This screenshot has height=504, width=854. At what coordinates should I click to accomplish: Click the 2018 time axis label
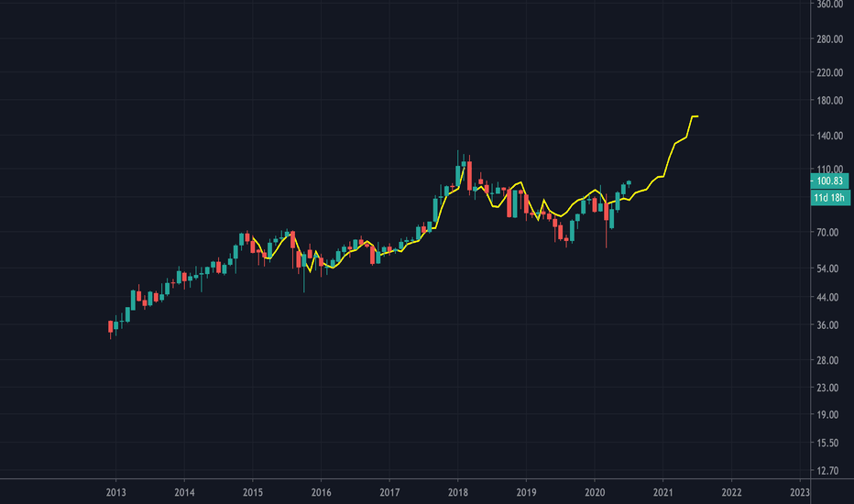click(x=457, y=493)
